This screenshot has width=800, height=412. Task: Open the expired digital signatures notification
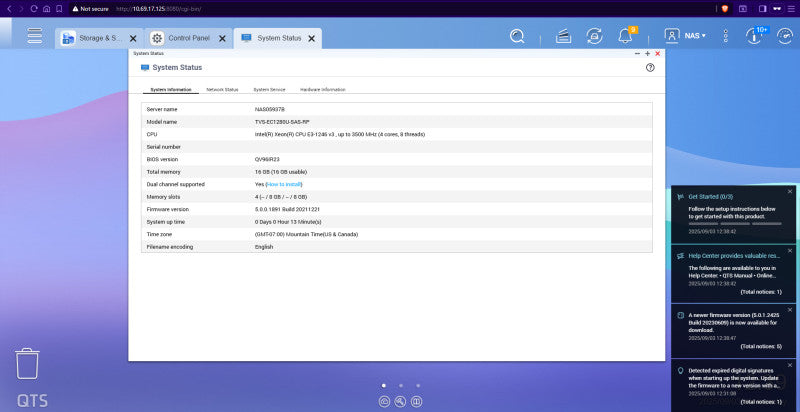click(x=734, y=378)
